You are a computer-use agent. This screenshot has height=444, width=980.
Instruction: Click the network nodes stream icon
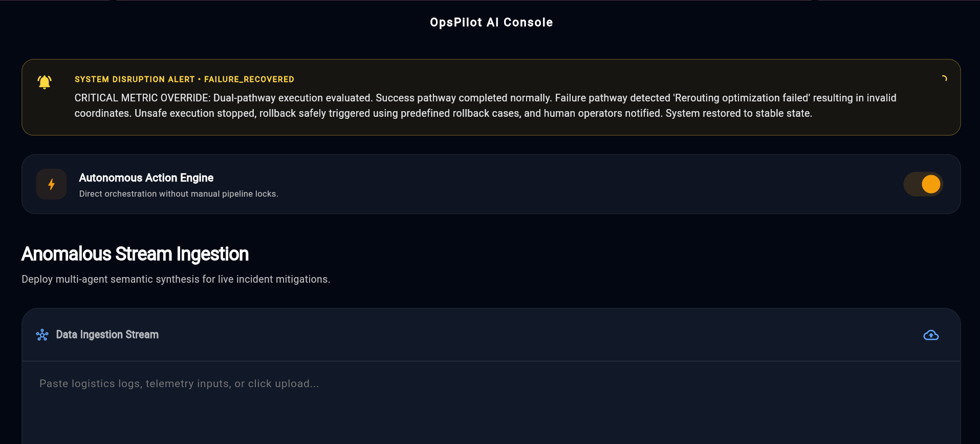click(42, 335)
